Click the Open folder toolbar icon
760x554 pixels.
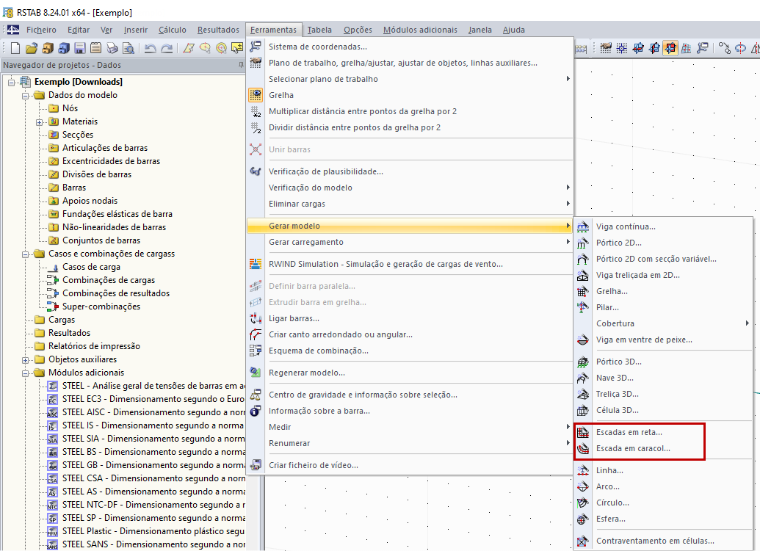tap(31, 48)
